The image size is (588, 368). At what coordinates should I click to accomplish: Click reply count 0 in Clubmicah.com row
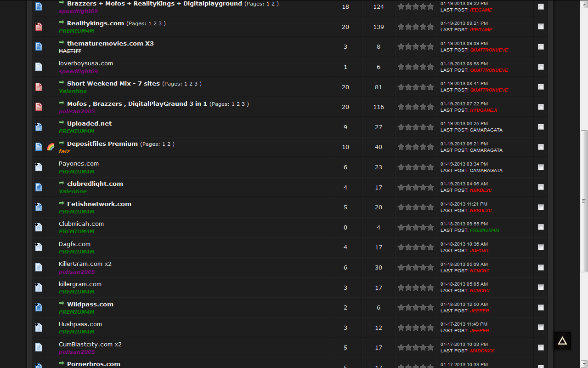345,228
